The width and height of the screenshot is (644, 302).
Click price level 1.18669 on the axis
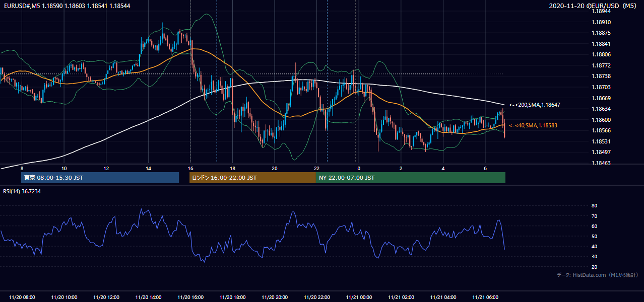pyautogui.click(x=602, y=98)
